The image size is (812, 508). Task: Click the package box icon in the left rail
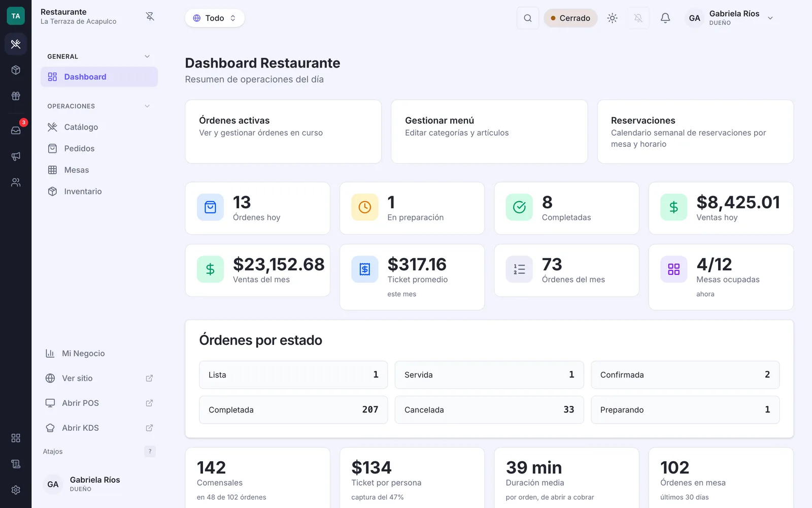16,70
